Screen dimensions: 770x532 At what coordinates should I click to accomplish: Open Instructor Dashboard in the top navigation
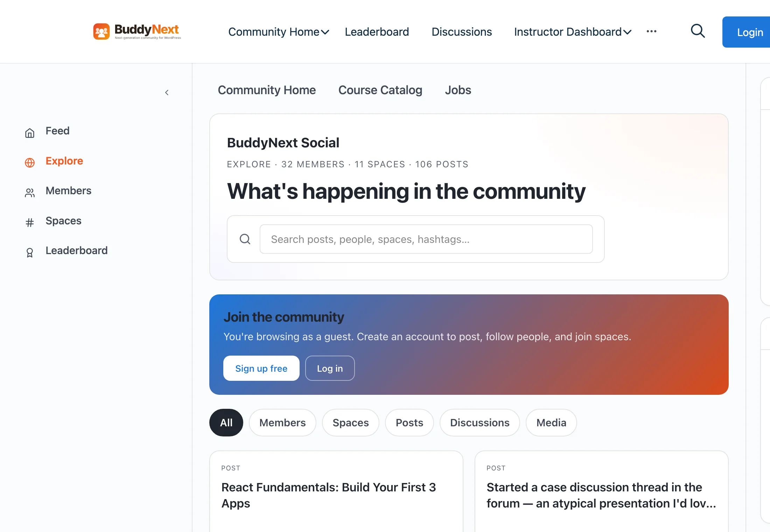568,32
